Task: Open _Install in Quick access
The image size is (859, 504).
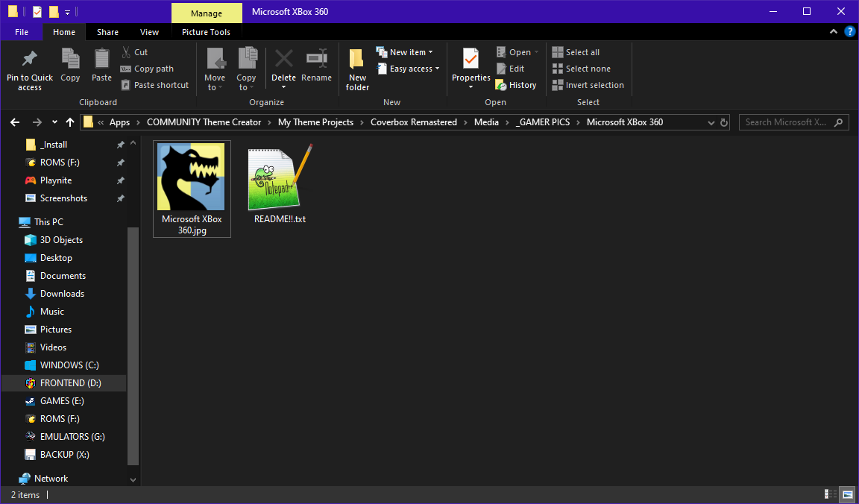Action: click(x=54, y=145)
